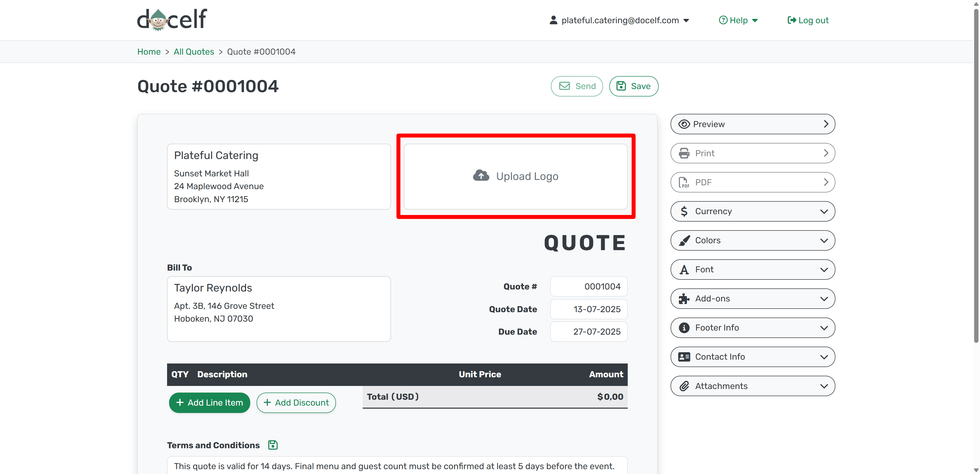Click the Send envelope icon

click(x=564, y=86)
